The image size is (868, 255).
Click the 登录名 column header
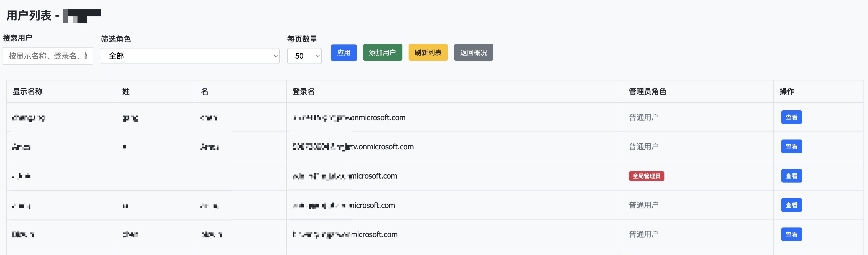tap(303, 92)
